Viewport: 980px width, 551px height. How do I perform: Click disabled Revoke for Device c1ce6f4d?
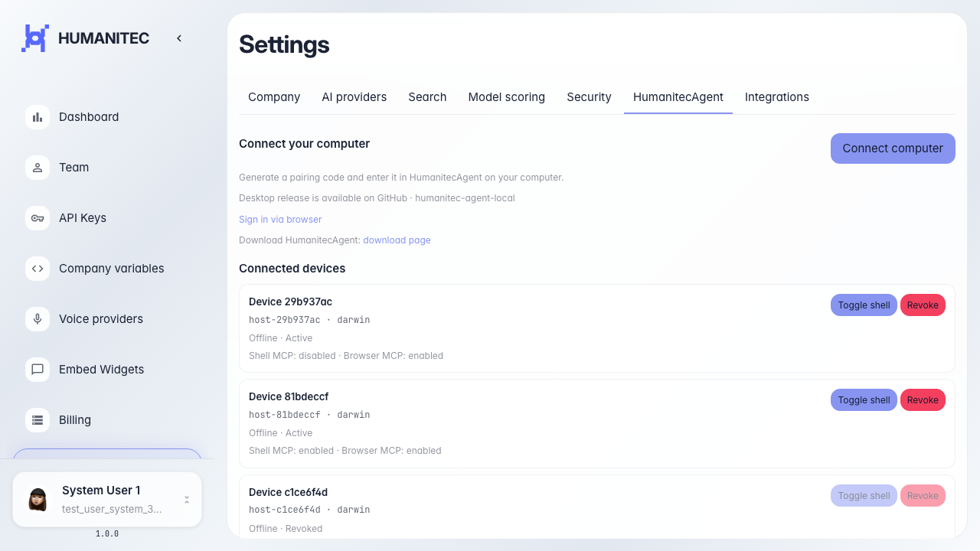[923, 496]
